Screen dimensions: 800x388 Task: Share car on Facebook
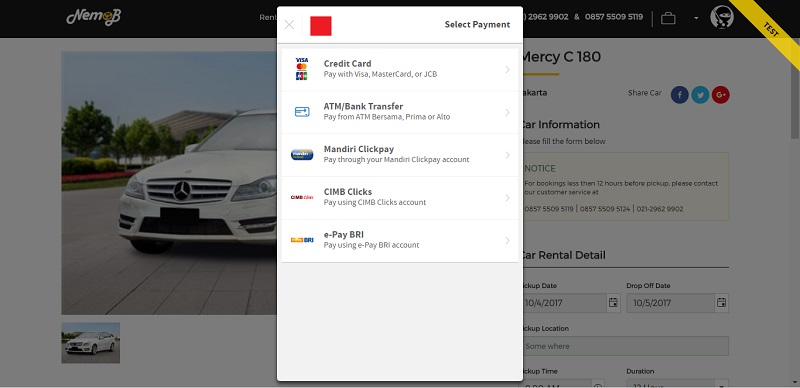[680, 94]
